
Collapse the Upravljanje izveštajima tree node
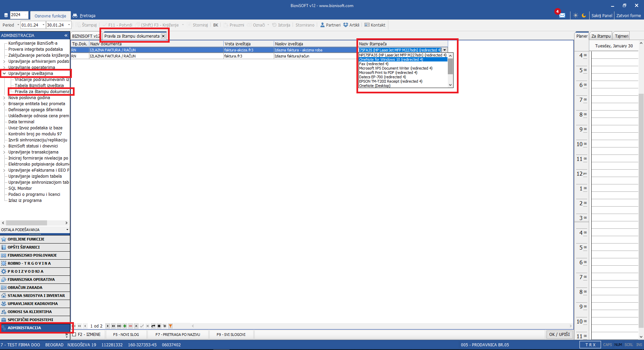click(4, 74)
